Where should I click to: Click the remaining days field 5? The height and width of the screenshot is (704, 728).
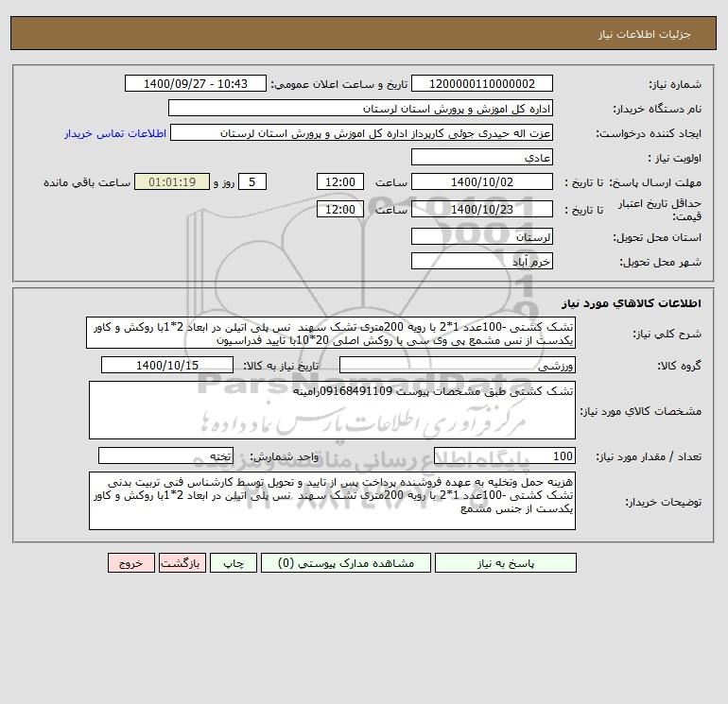pyautogui.click(x=252, y=182)
